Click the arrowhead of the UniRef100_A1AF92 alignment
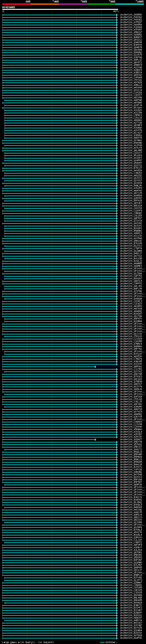Viewport: 146px width, 644px height. 117,638
